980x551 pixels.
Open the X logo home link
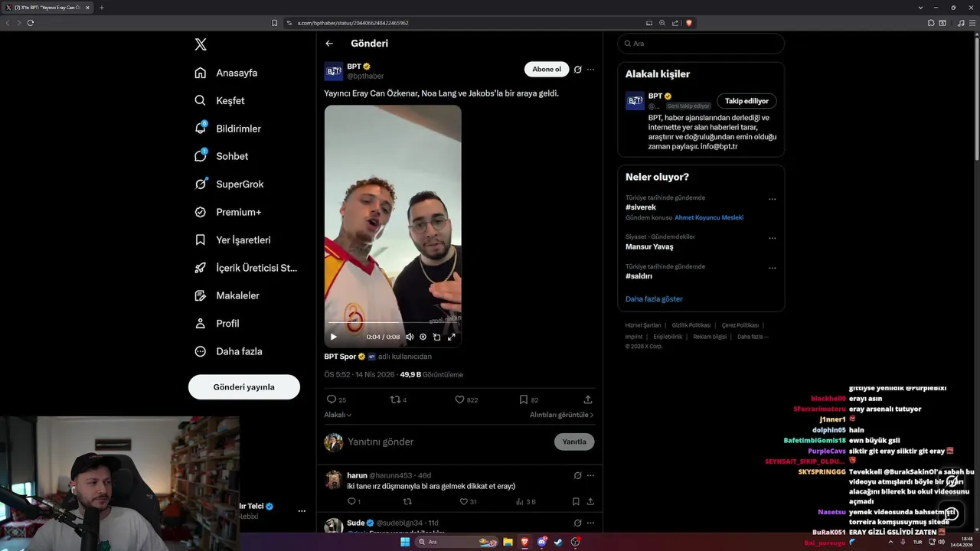click(201, 44)
